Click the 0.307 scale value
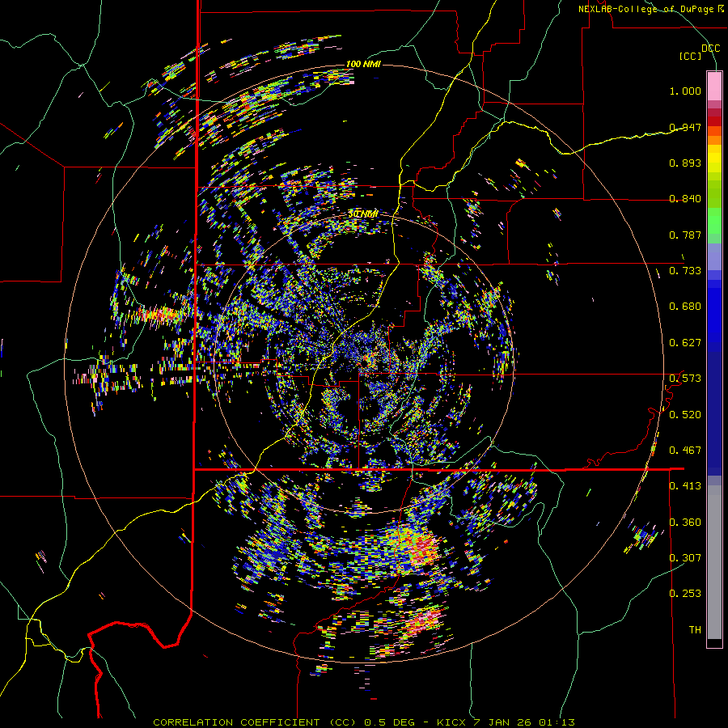 pos(685,558)
